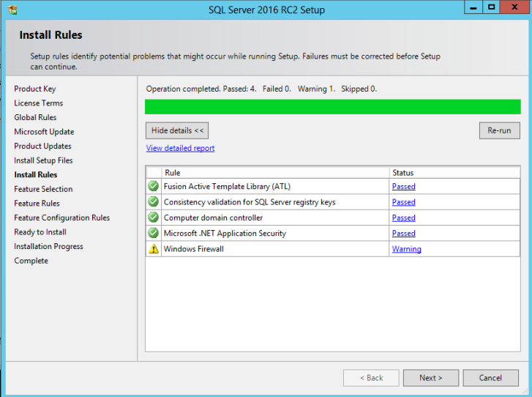The height and width of the screenshot is (397, 532).
Task: Click the Computer domain controller rule name
Action: pyautogui.click(x=214, y=218)
